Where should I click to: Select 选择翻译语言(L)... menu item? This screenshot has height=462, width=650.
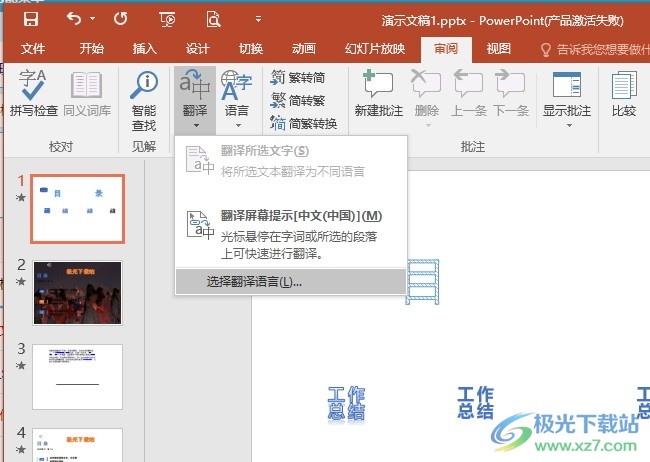tap(291, 282)
